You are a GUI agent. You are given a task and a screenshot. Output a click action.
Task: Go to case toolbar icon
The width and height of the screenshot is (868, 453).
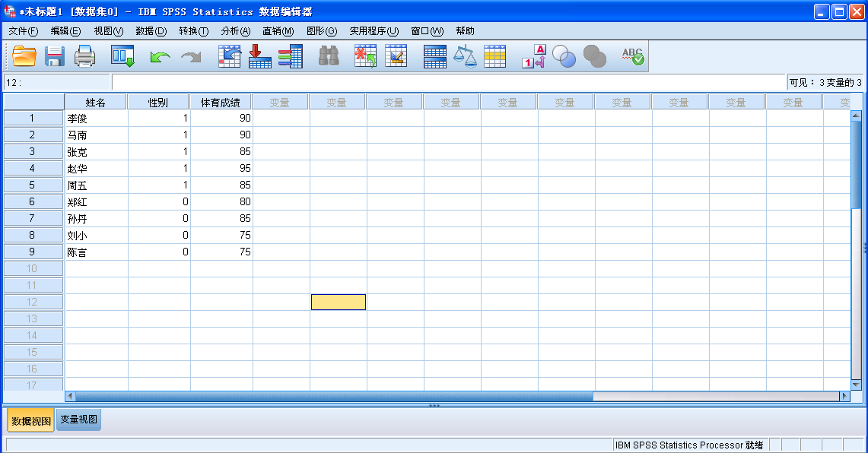coord(229,56)
